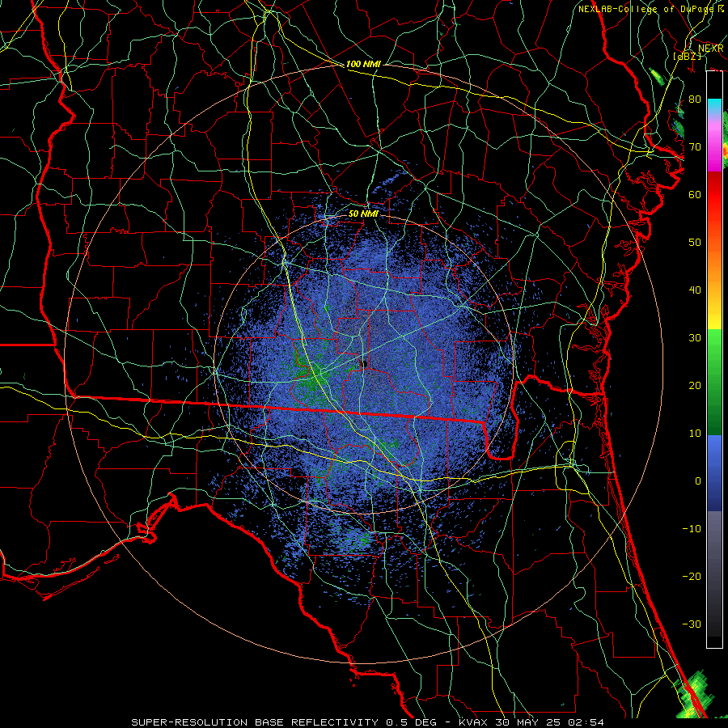Click the orange band of the reflectivity color bar
Viewport: 728px width, 728px height.
click(x=714, y=265)
